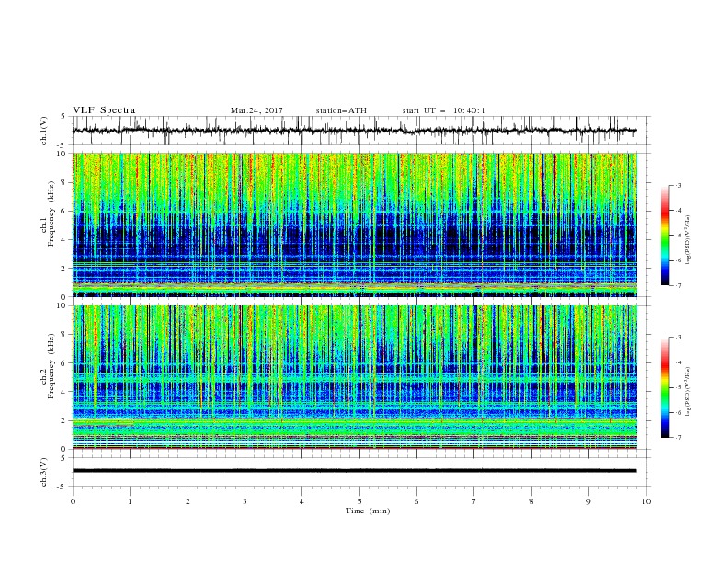Select the ch.2 colorbar "log(PSD)(V²/Hz)" label
Screen dimensions: 728x563
[x=689, y=392]
